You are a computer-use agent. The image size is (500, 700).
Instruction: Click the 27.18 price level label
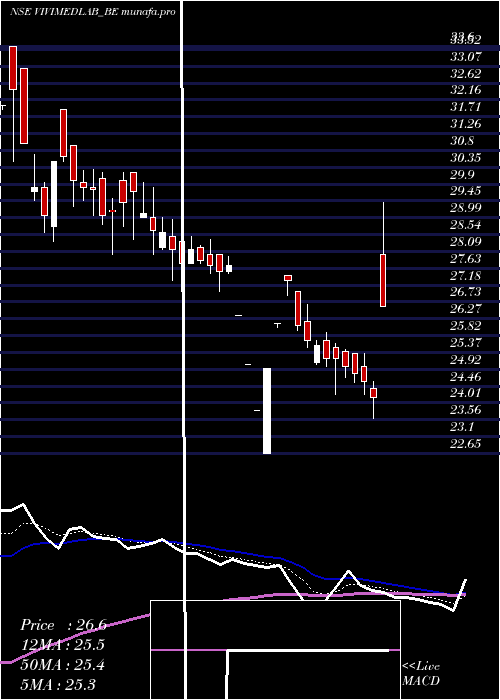466,275
